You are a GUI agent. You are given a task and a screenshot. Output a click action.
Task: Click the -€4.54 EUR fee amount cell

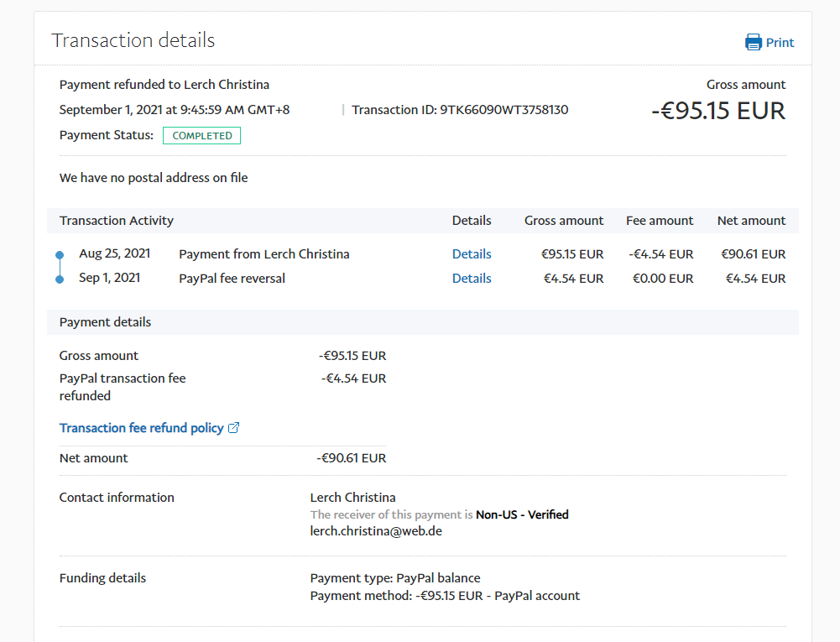point(660,254)
